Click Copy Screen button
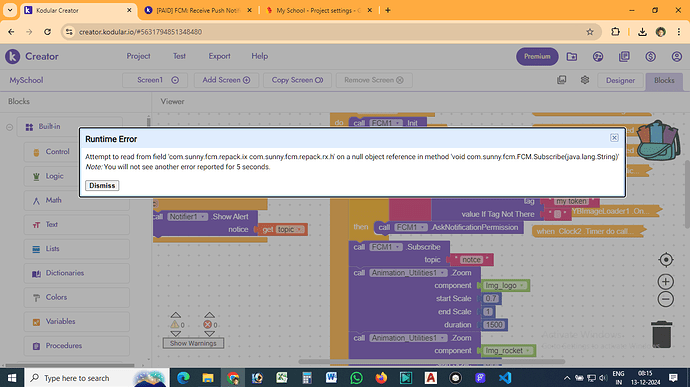This screenshot has width=690, height=387. (297, 80)
